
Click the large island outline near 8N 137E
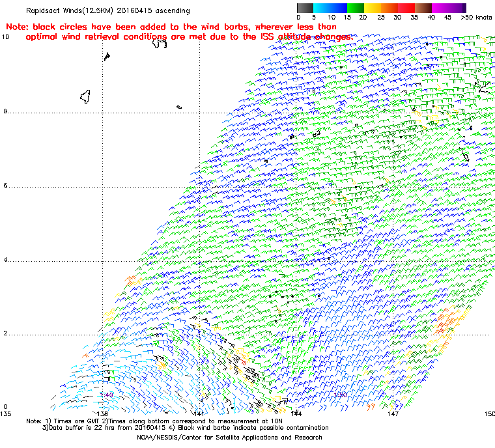click(x=85, y=96)
